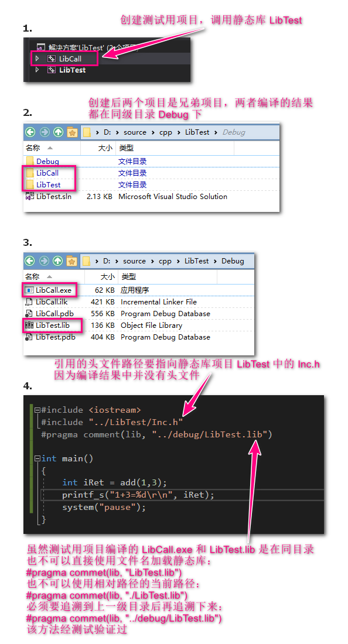Select the LibCall.ilk file name
The height and width of the screenshot is (644, 348).
[52, 302]
